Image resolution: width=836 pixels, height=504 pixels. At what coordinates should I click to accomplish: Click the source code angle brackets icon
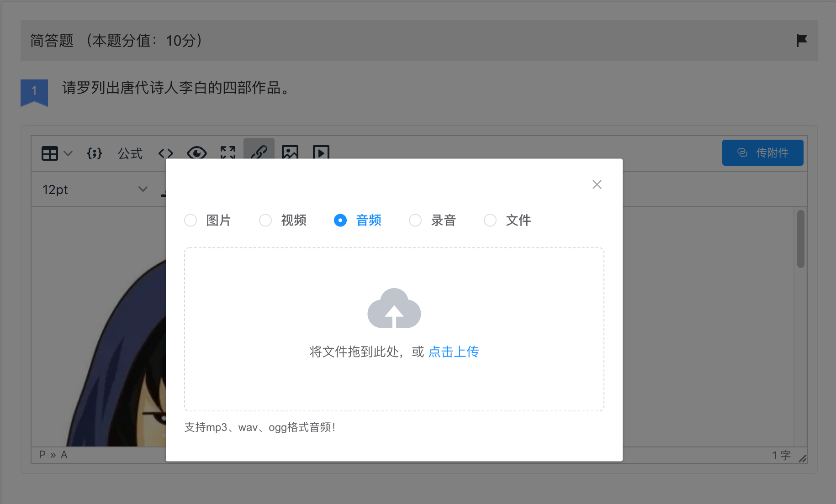point(166,153)
